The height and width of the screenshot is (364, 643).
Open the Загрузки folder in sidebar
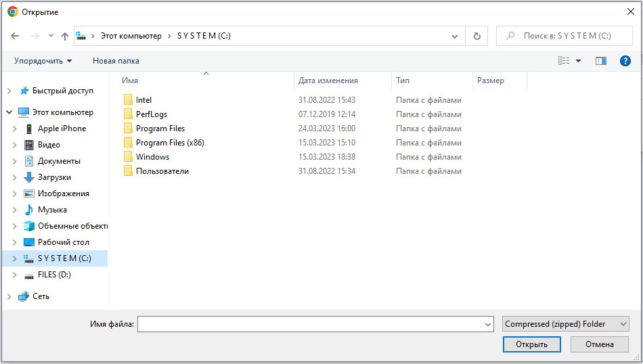click(x=54, y=177)
